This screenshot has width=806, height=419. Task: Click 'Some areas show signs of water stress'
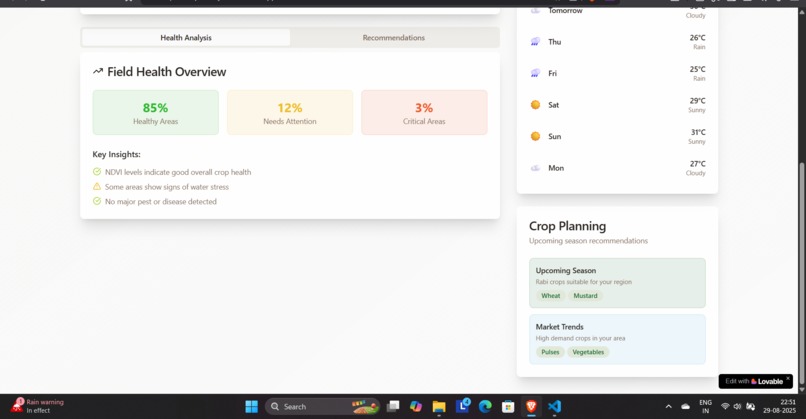click(x=167, y=187)
